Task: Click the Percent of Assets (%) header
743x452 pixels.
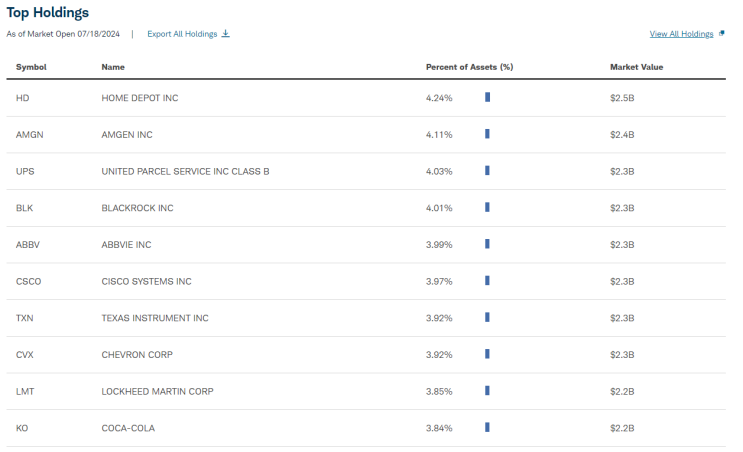Action: click(x=469, y=67)
